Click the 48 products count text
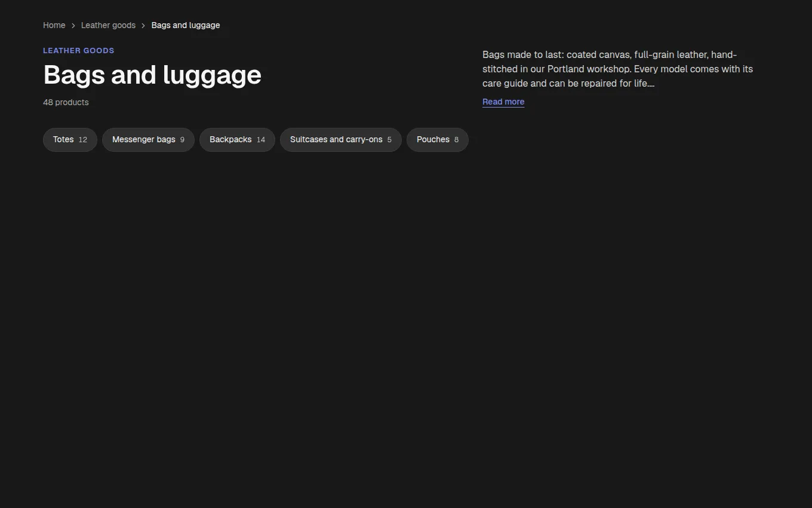 pyautogui.click(x=66, y=102)
